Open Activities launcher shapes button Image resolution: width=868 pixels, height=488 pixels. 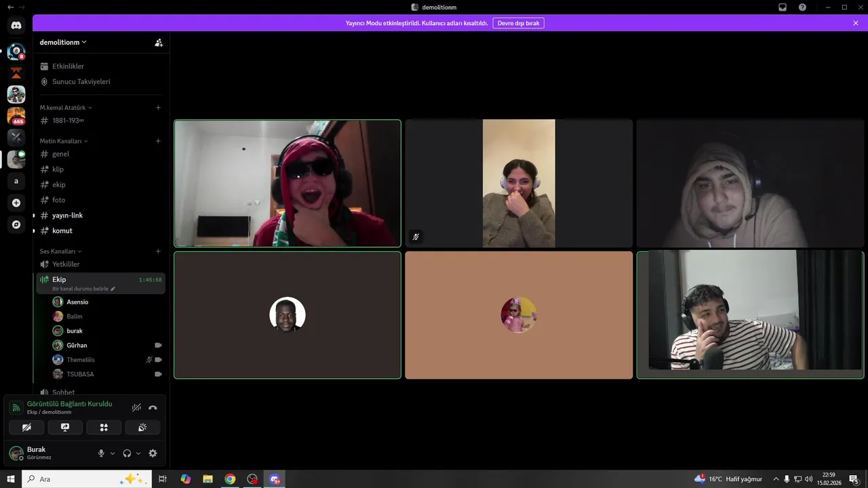coord(104,427)
